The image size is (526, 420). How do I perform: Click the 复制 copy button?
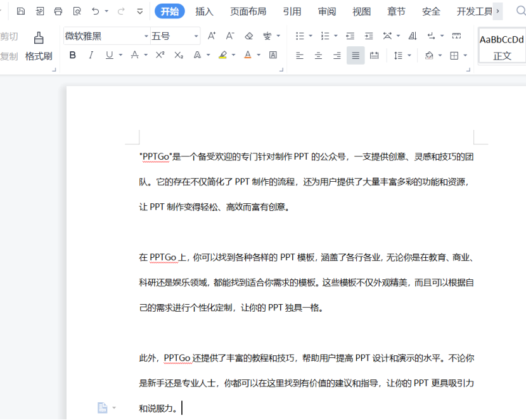click(x=9, y=56)
